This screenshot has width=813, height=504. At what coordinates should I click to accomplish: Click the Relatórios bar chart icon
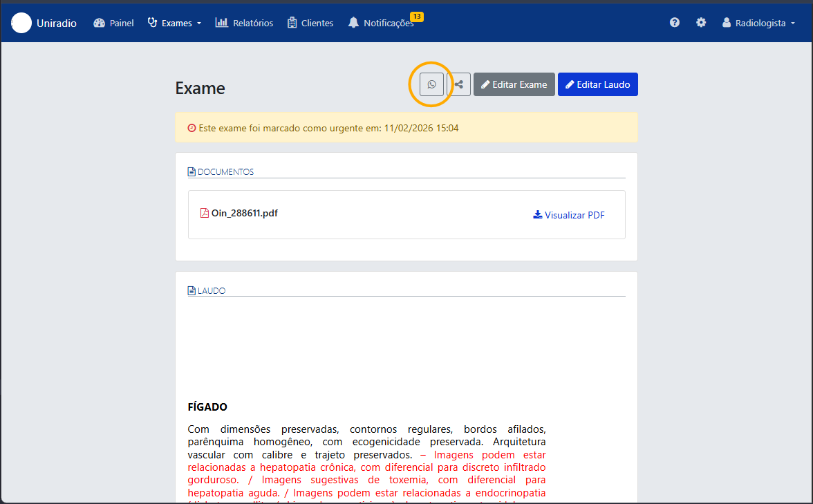221,22
